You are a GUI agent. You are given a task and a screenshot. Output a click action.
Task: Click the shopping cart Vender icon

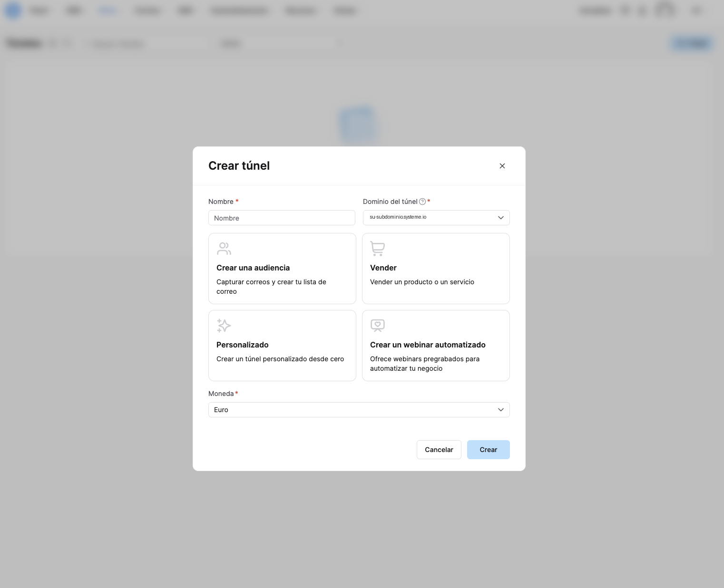378,249
